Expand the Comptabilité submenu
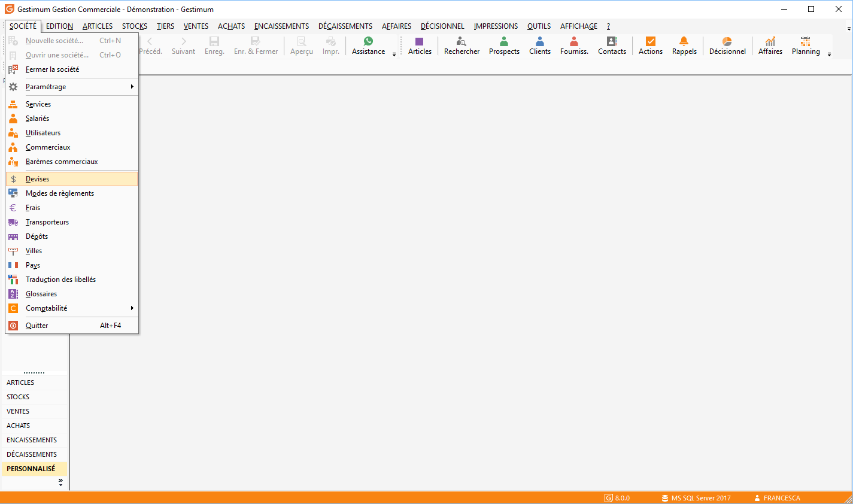 pos(72,308)
